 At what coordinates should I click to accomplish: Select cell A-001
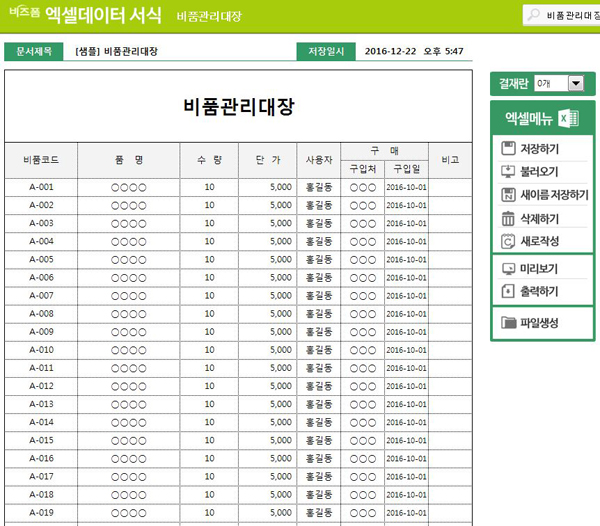point(41,187)
